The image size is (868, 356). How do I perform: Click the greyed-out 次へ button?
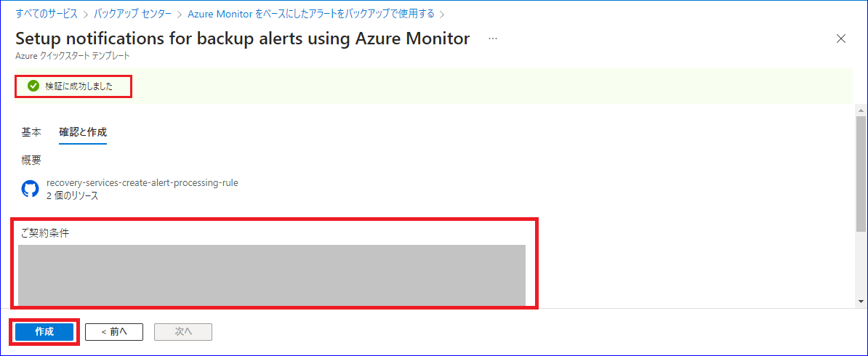(x=183, y=331)
